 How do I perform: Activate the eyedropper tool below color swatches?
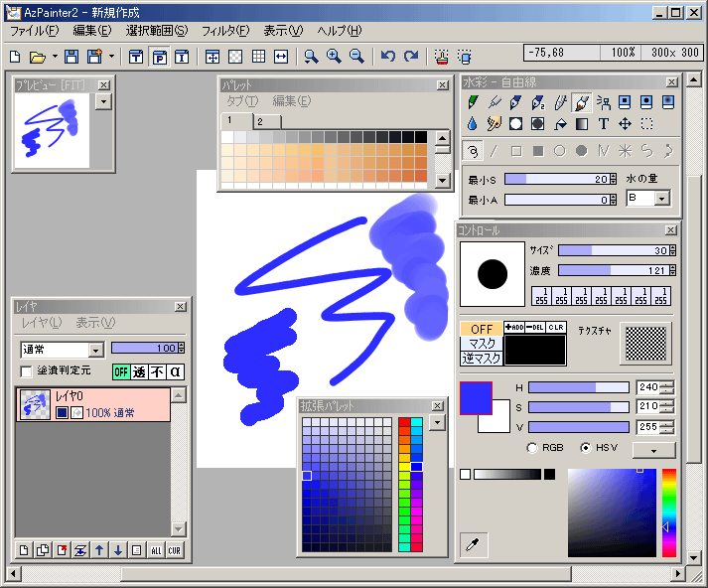pos(474,545)
